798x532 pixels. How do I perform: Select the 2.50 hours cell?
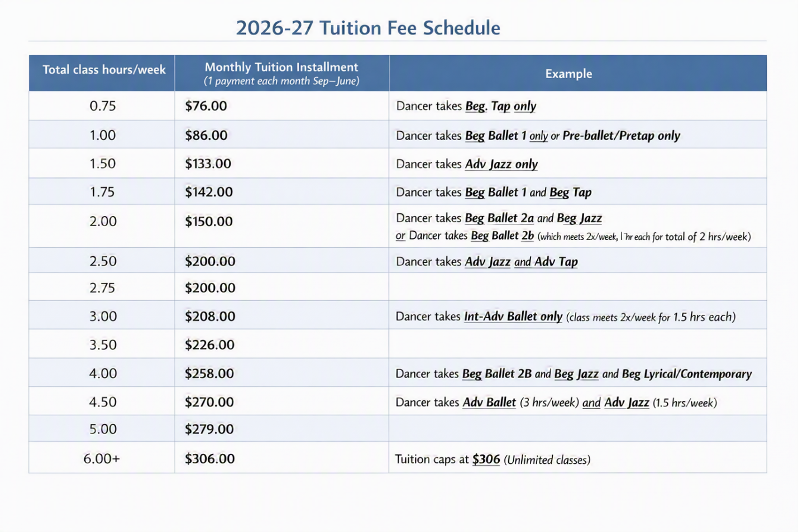coord(103,261)
